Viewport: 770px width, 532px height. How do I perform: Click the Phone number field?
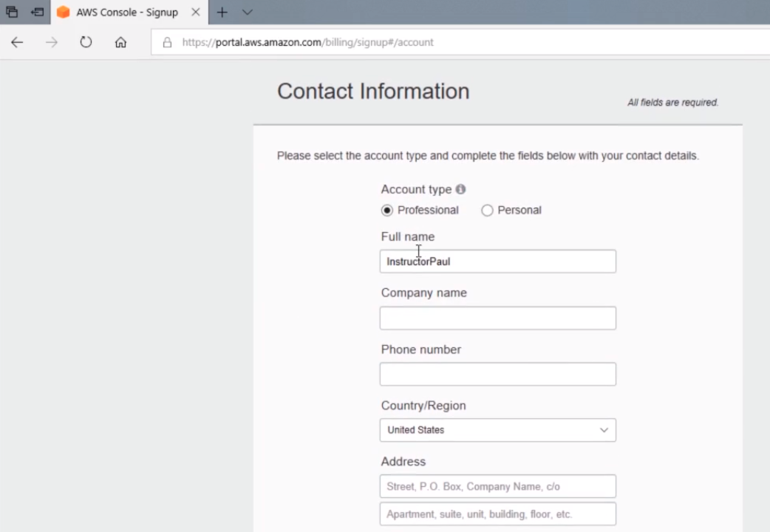pos(497,374)
